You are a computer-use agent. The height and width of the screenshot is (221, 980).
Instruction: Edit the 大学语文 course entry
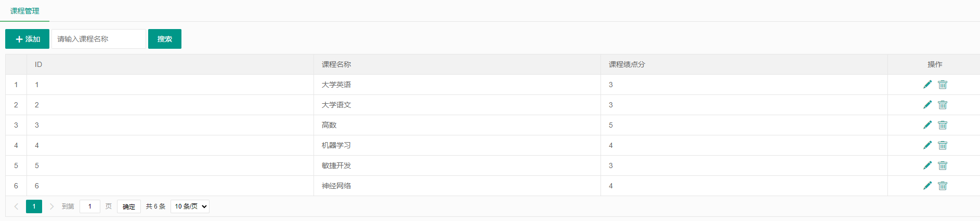pyautogui.click(x=927, y=105)
